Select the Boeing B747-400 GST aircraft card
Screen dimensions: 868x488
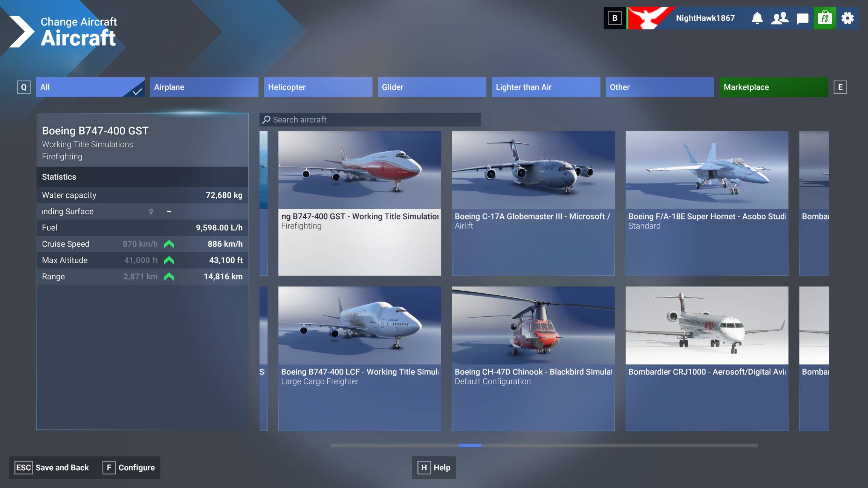360,203
